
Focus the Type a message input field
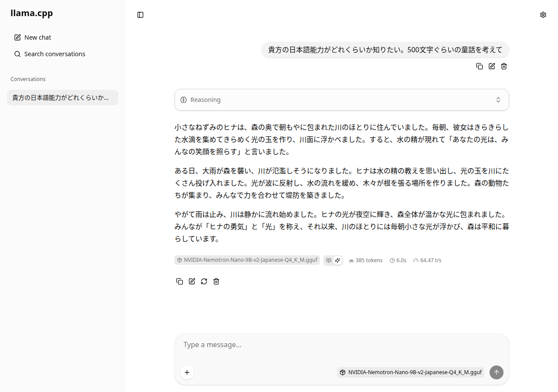click(x=342, y=345)
